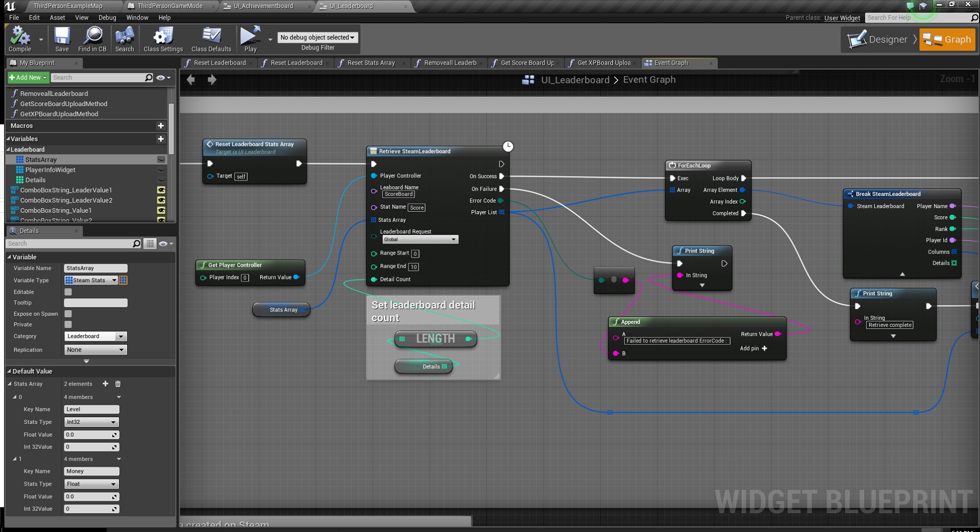
Task: Enable the Editable checkbox for StatsArray
Action: 68,292
